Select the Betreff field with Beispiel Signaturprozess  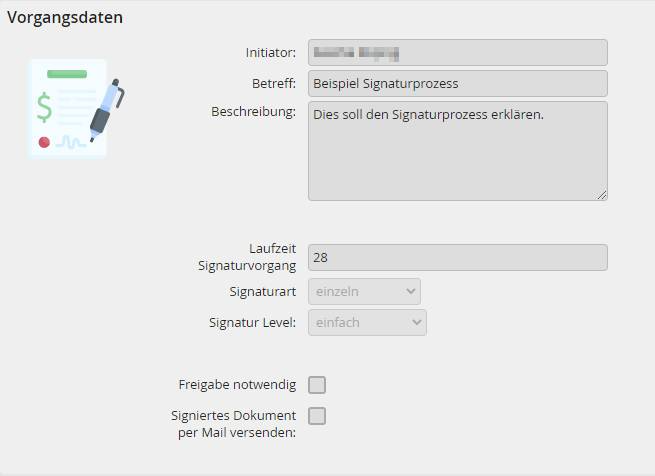(x=457, y=83)
